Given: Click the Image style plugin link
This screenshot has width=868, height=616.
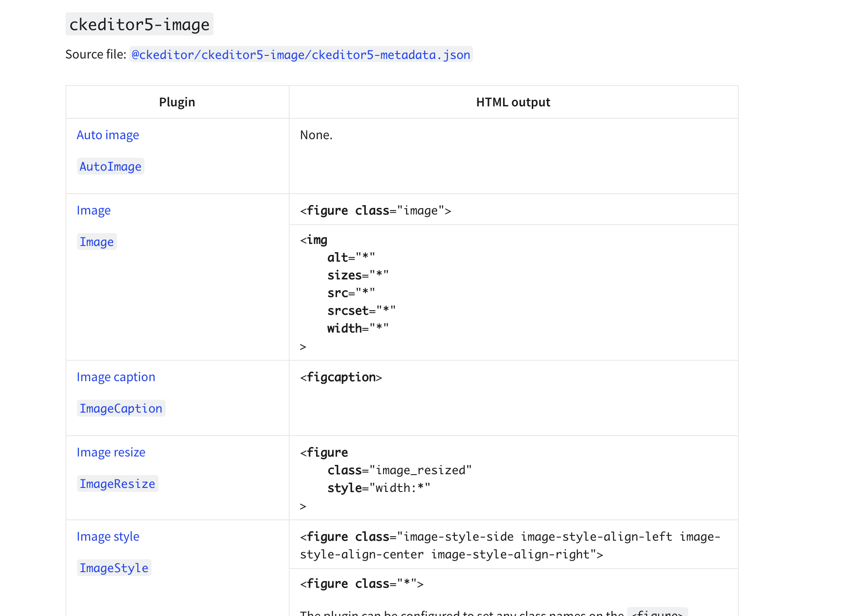Looking at the screenshot, I should coord(108,536).
